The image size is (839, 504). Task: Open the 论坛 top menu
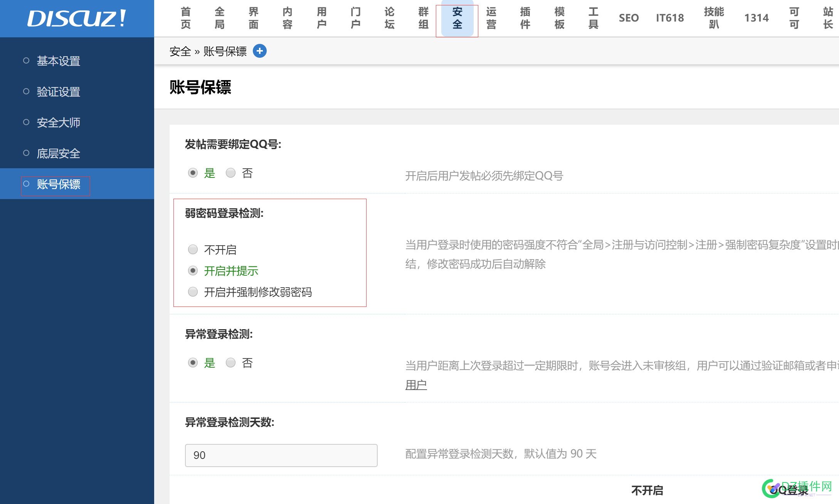tap(389, 18)
